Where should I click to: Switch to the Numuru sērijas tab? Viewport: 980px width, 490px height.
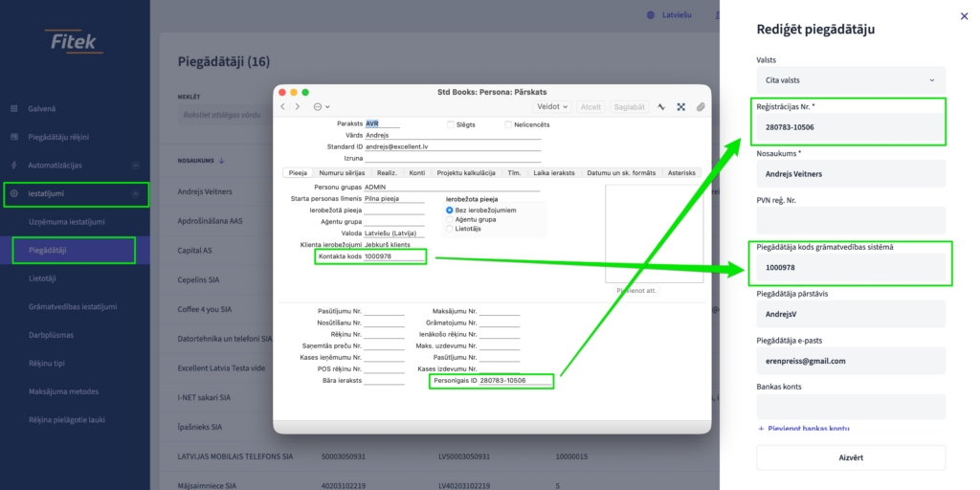pyautogui.click(x=342, y=173)
